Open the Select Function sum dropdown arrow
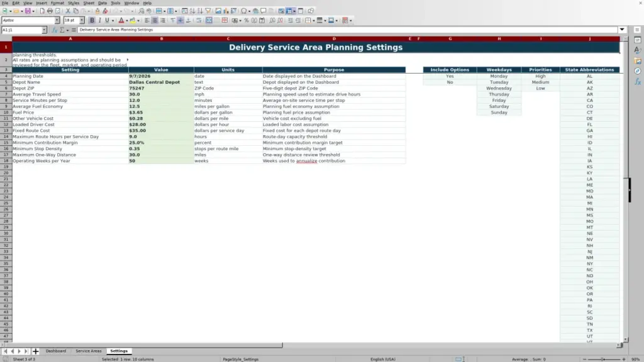 tap(67, 30)
